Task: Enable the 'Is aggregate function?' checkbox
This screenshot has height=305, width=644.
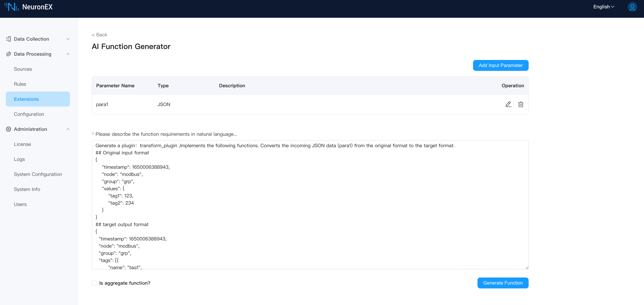Action: pyautogui.click(x=94, y=283)
